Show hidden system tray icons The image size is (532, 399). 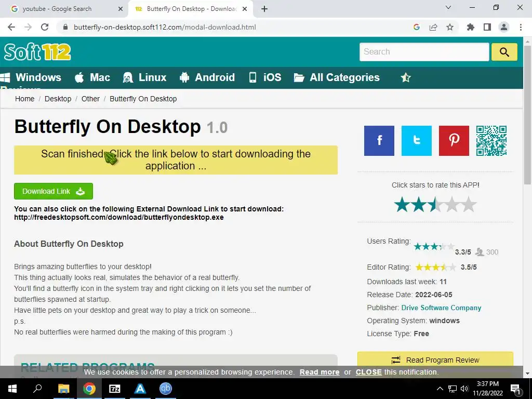440,389
